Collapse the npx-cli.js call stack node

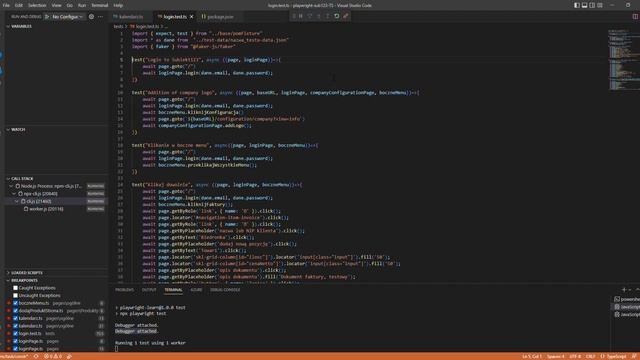point(14,194)
